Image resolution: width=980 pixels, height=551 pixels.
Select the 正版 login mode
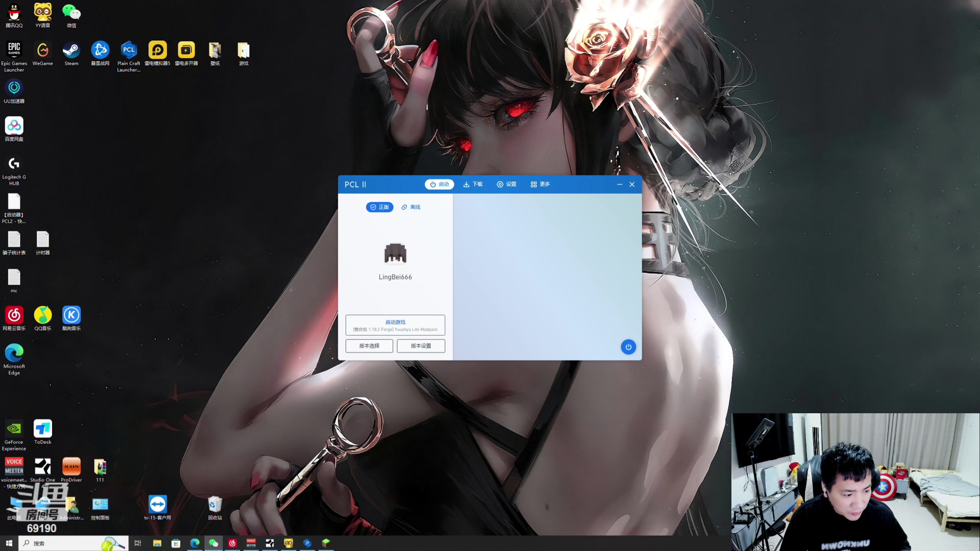pyautogui.click(x=380, y=207)
